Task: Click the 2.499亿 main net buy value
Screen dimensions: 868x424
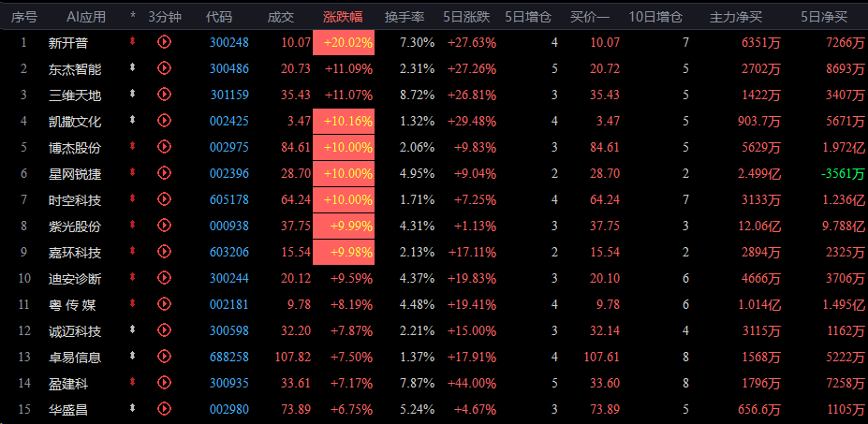Action: pos(759,174)
